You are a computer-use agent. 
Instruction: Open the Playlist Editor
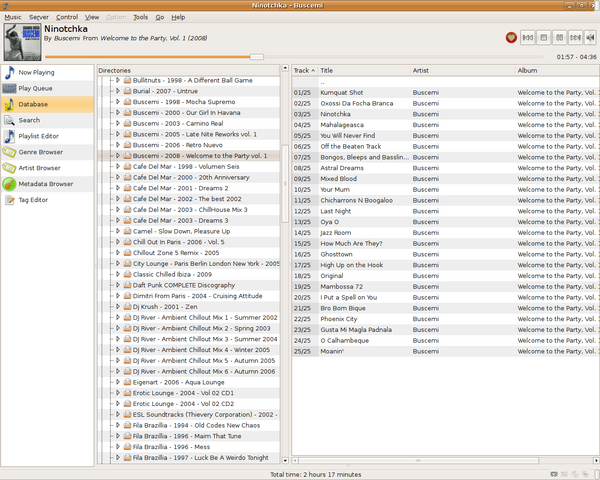click(x=47, y=136)
